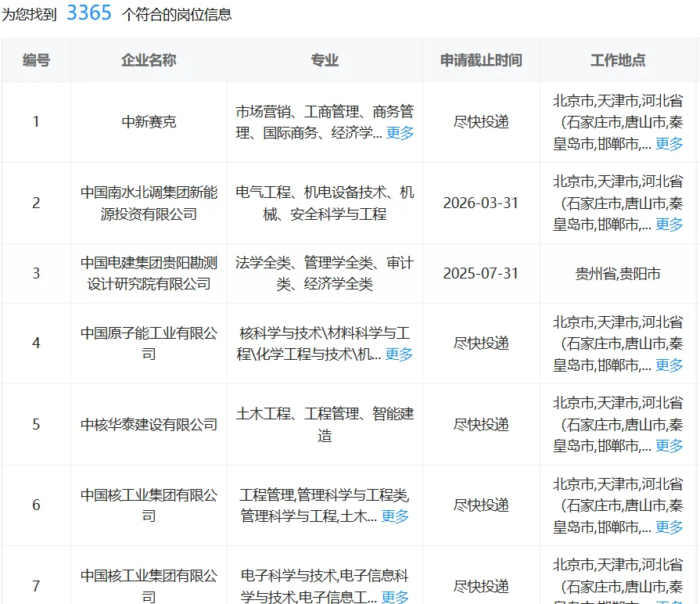Click the 申请截止时间 column header
Screen dimensions: 700x604
tap(481, 59)
